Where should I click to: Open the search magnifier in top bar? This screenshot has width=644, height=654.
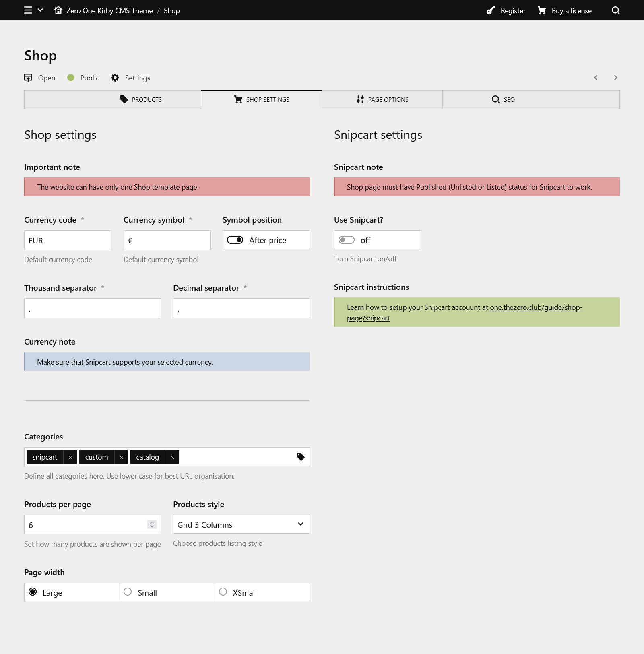[x=616, y=10]
